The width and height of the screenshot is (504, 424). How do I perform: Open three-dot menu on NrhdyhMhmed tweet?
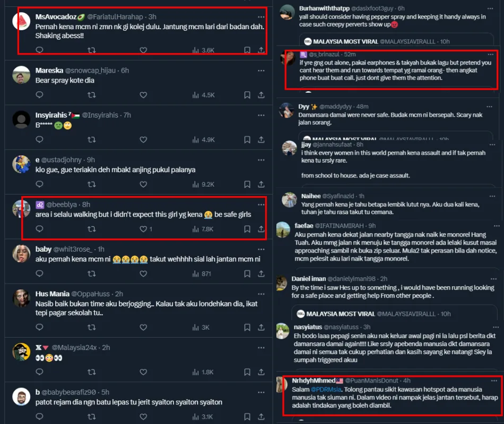click(x=494, y=381)
